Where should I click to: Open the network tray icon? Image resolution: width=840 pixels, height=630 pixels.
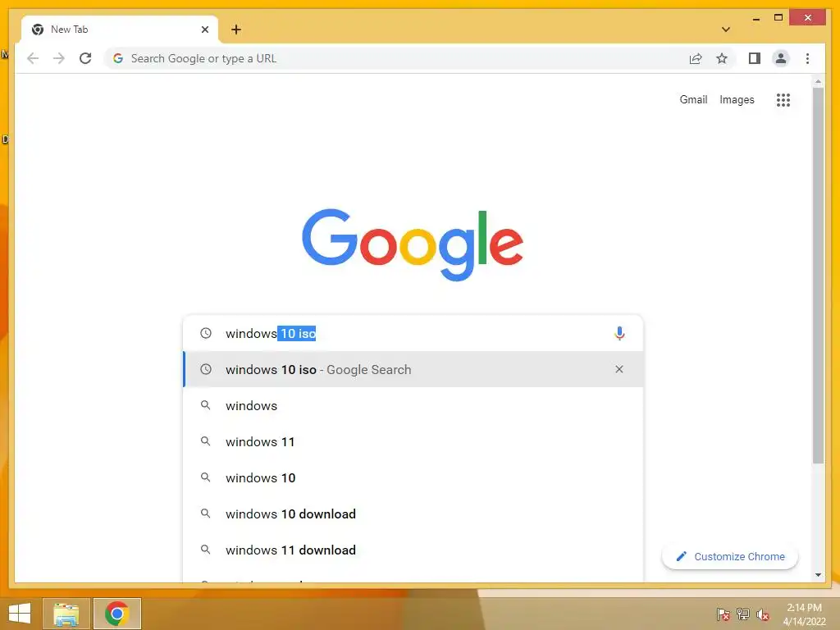click(x=742, y=614)
